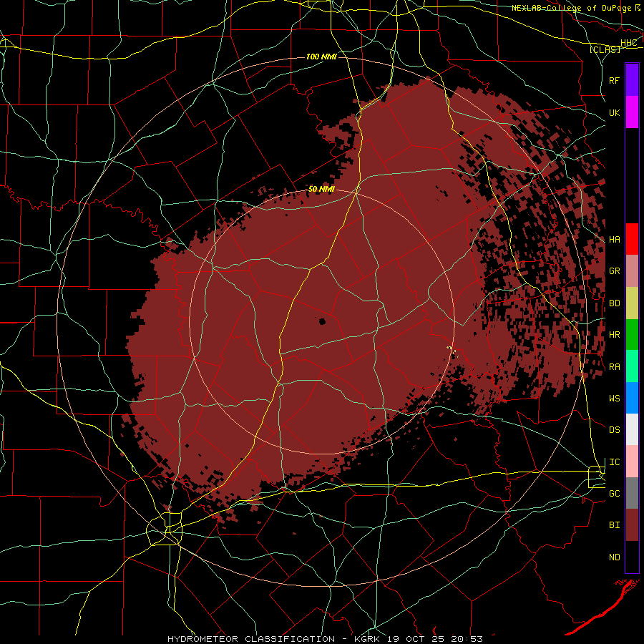
Task: Click the 50 NMI range ring label
Action: tap(321, 189)
